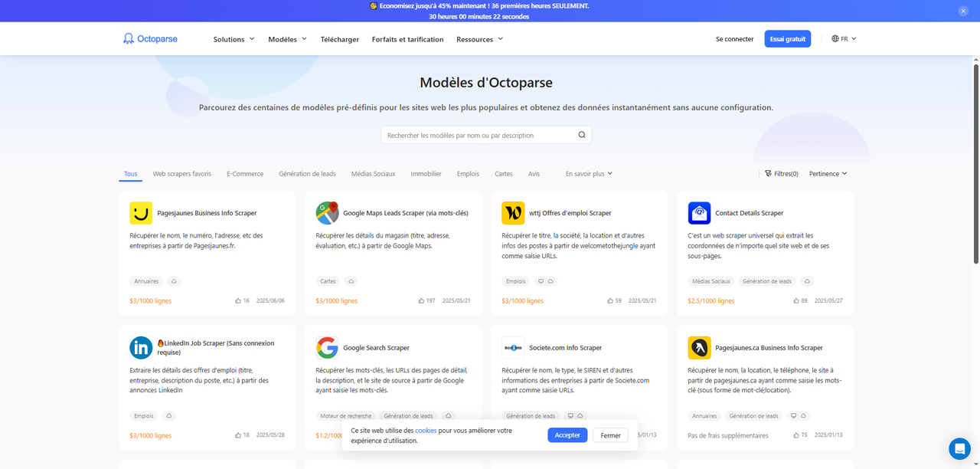Viewport: 980px width, 469px height.
Task: Select the E-Commerce tab
Action: click(x=245, y=174)
